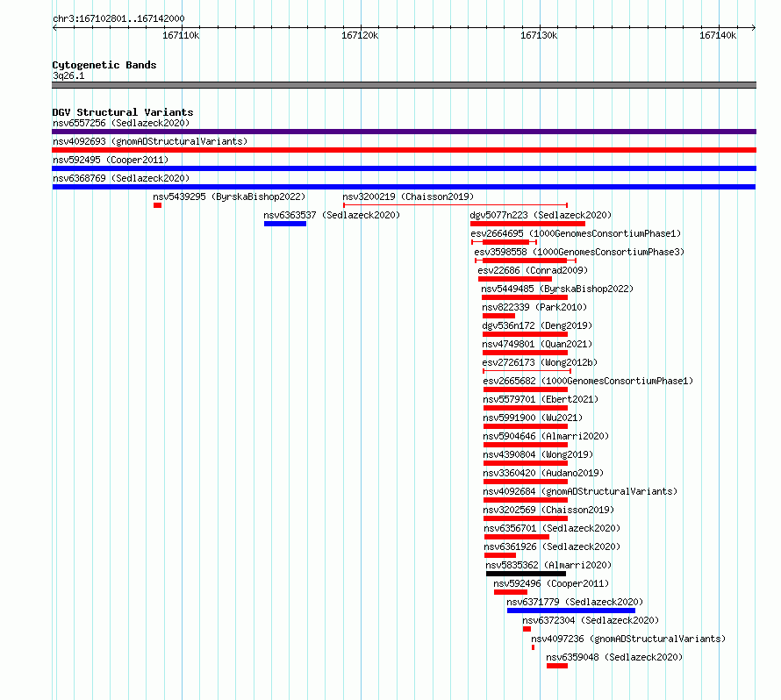Open nsv4097236 (gnomADStructuralVariants) label
The height and width of the screenshot is (700, 781).
628,639
